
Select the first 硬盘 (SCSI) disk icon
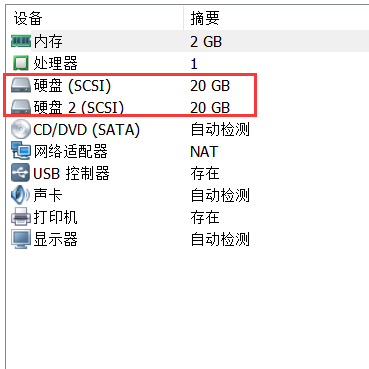tap(21, 85)
